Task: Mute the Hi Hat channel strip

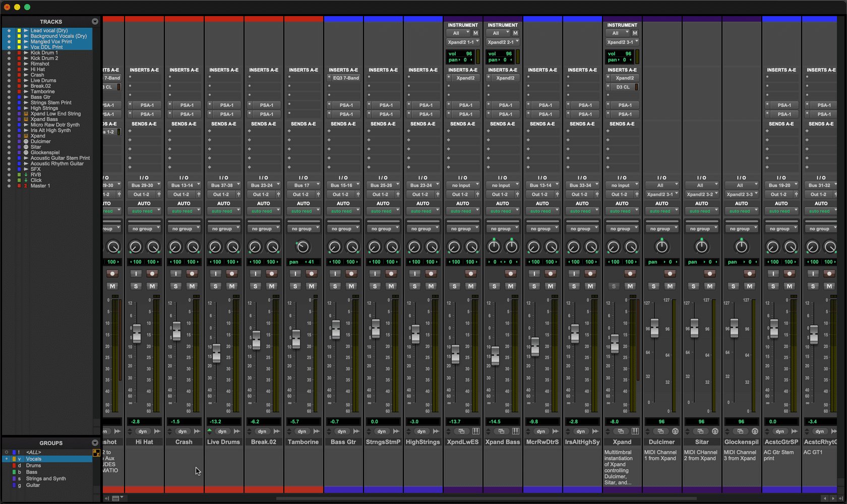Action: click(x=152, y=286)
